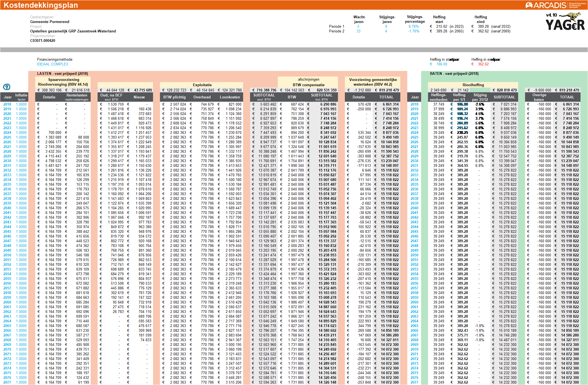This screenshot has width=588, height=385.
Task: Click Overige baten total -9 600 000
Action: pos(543,90)
